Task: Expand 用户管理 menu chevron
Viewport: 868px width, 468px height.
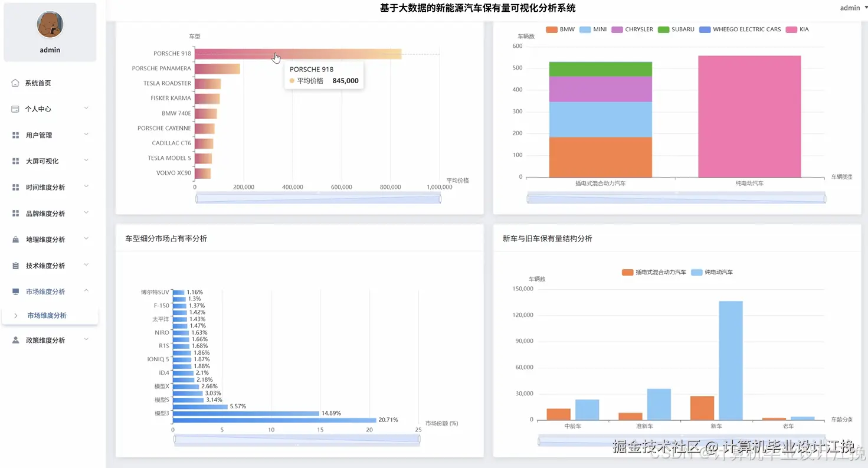Action: [86, 135]
